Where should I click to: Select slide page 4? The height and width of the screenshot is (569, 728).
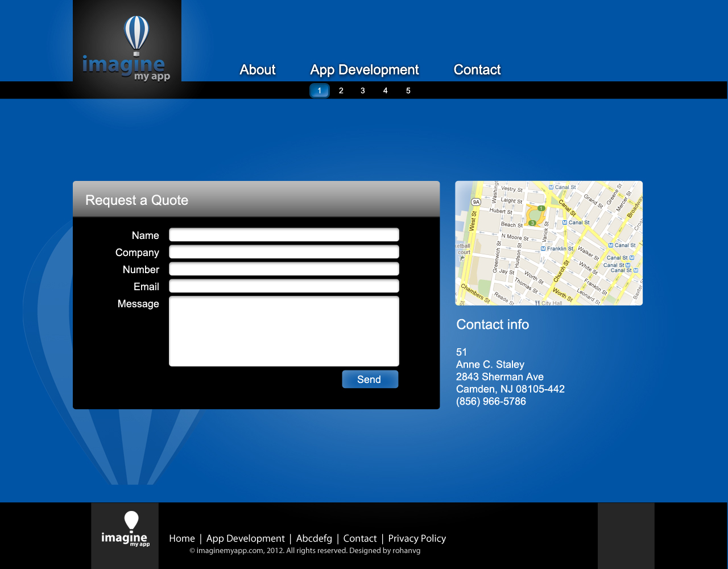[385, 90]
